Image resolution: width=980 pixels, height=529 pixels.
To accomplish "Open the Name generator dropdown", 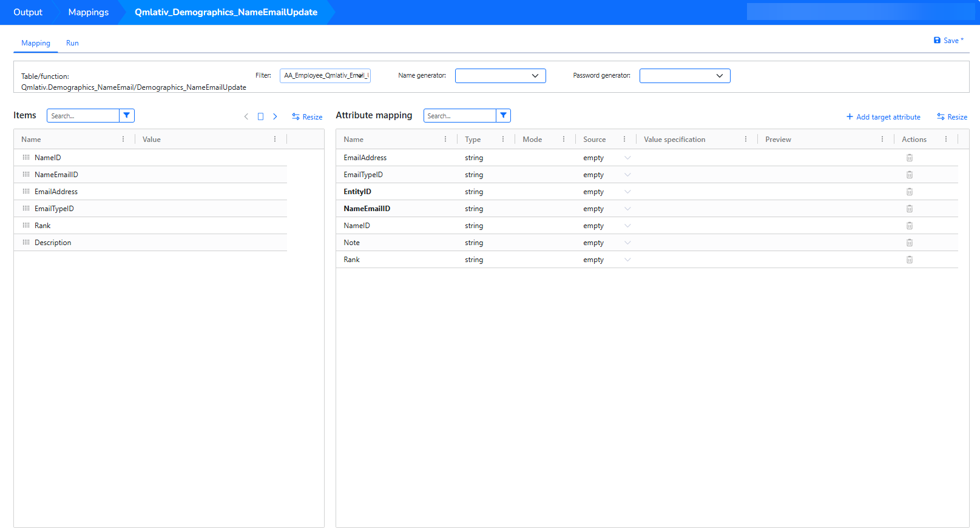I will tap(501, 76).
